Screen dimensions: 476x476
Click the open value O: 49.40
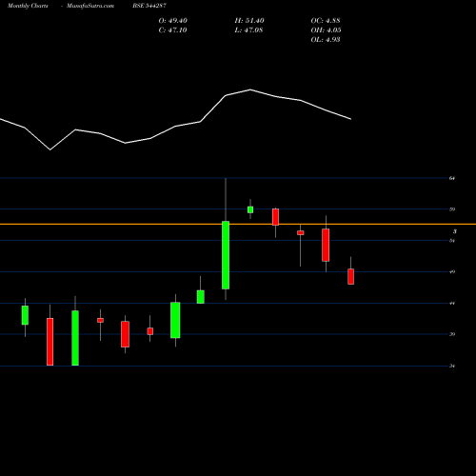(x=173, y=21)
